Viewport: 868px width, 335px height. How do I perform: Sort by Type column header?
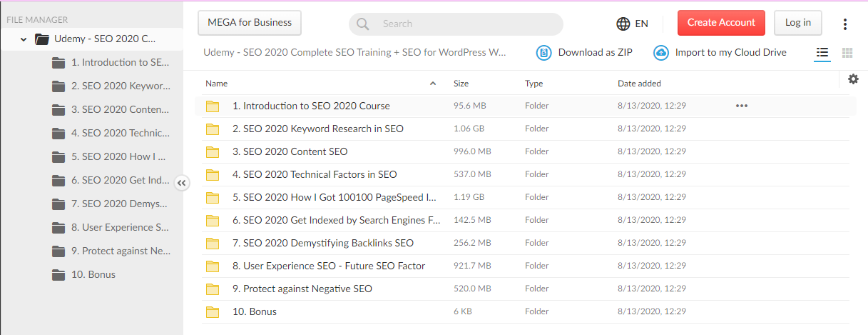click(533, 84)
